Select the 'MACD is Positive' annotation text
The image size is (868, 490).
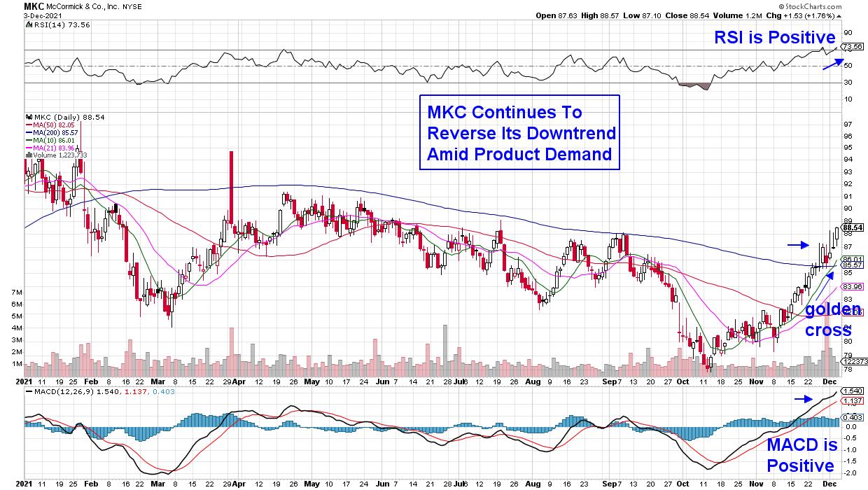(801, 455)
